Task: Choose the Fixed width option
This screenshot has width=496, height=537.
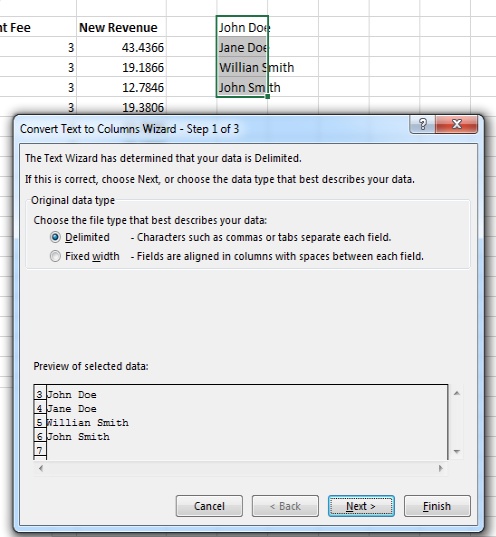Action: click(55, 256)
